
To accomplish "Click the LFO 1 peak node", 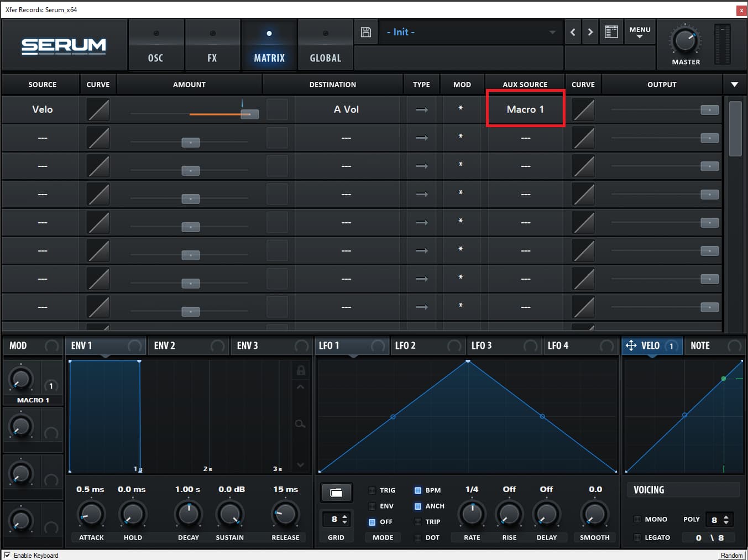I will point(468,360).
